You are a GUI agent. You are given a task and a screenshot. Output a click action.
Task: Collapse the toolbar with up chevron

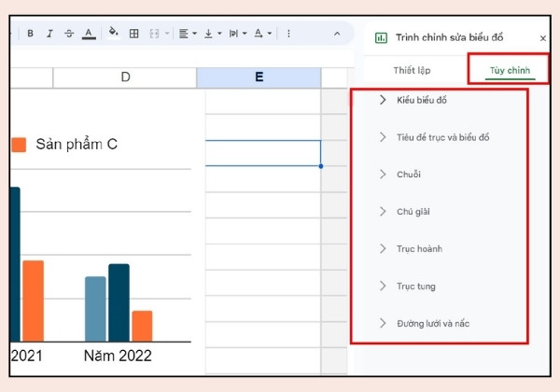337,34
